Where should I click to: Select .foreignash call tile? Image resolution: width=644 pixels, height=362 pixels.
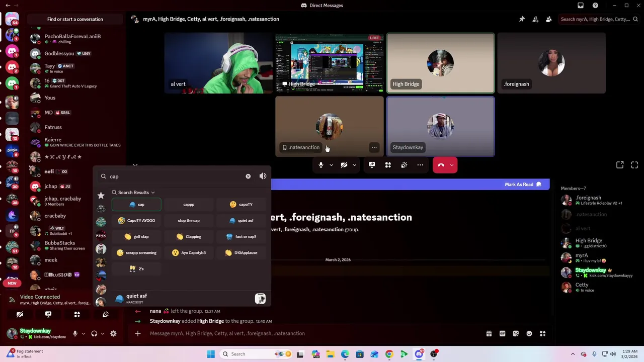[551, 63]
